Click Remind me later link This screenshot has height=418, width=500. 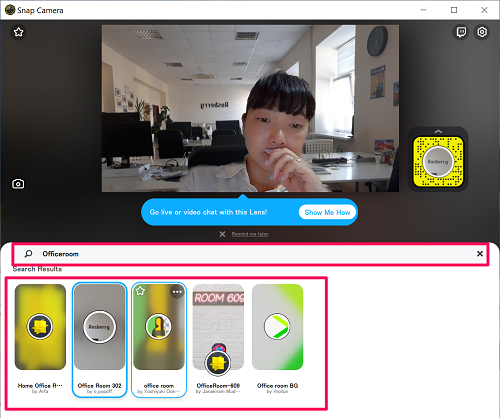pyautogui.click(x=250, y=234)
